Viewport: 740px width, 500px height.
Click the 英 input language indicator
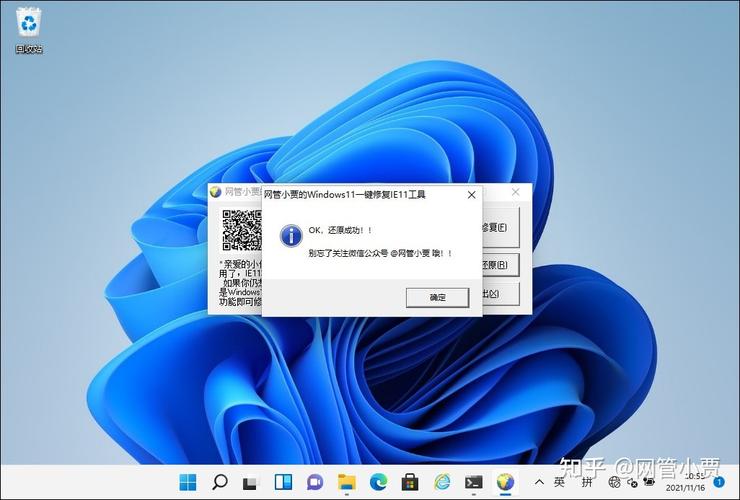click(560, 482)
